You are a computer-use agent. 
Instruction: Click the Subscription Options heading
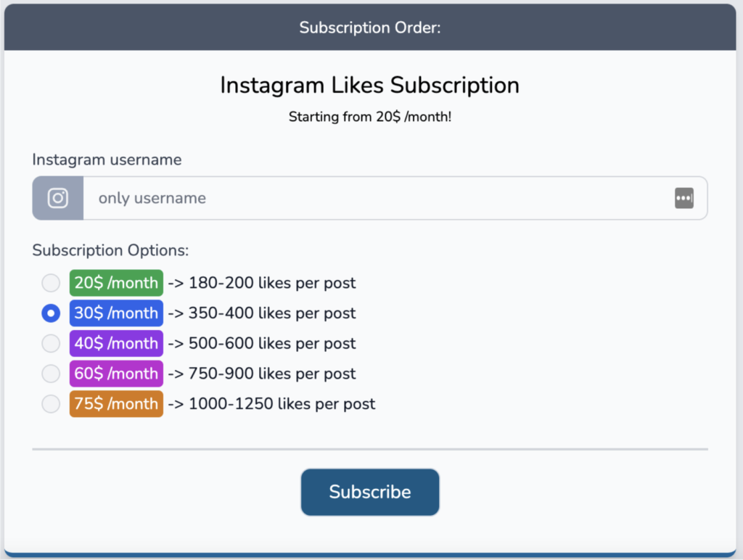tap(110, 250)
